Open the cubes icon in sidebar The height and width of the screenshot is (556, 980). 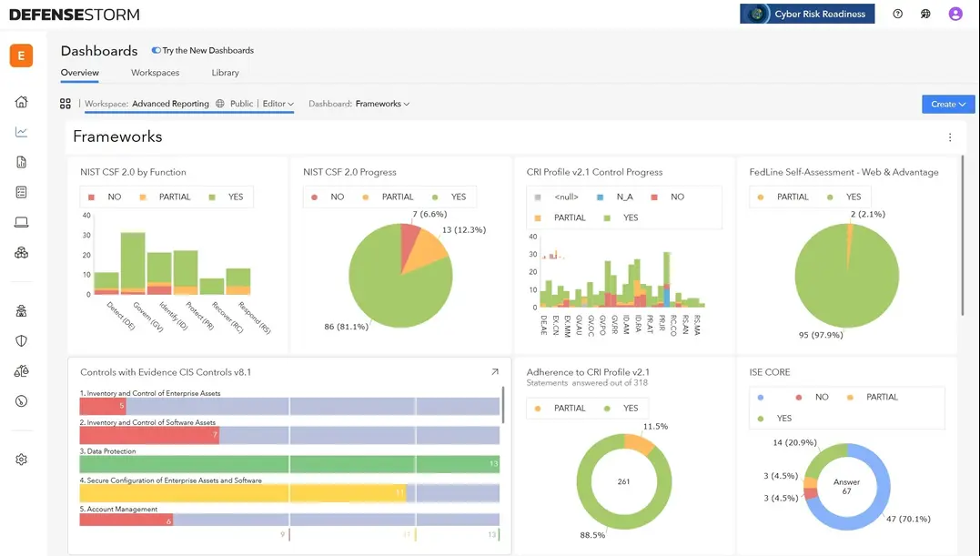[x=21, y=252]
